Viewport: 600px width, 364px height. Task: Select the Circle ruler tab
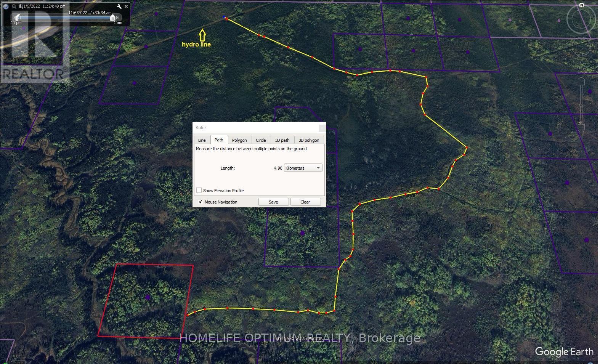pyautogui.click(x=261, y=140)
